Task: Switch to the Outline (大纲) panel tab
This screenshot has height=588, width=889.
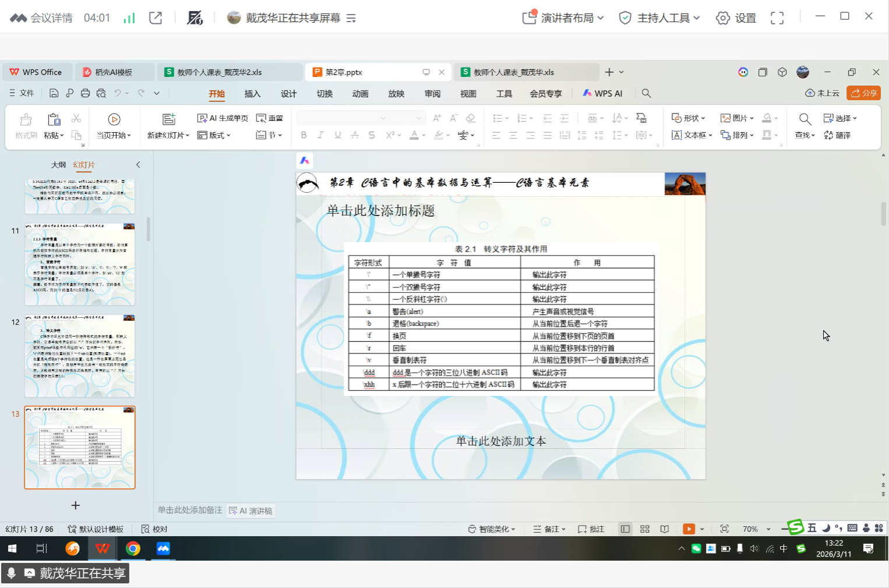Action: click(58, 165)
